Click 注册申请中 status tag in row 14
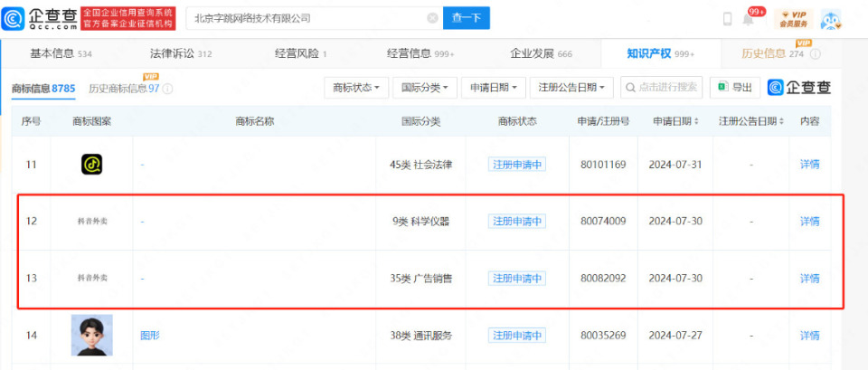Image resolution: width=868 pixels, height=370 pixels. click(517, 335)
